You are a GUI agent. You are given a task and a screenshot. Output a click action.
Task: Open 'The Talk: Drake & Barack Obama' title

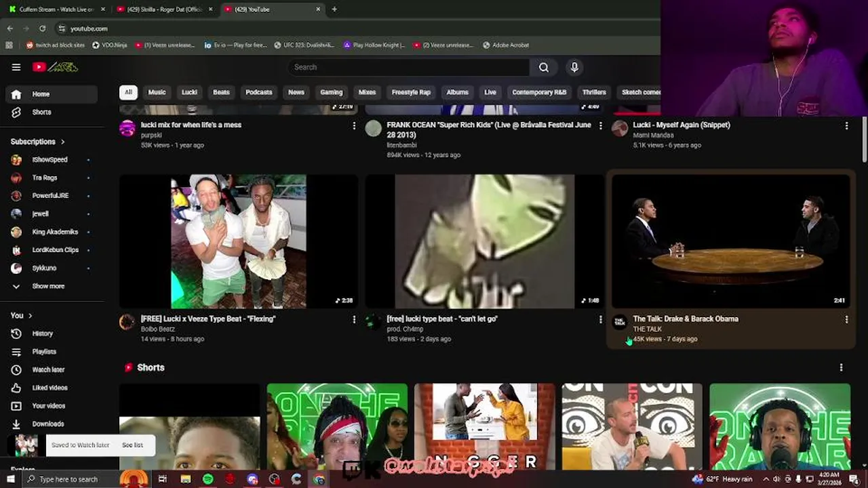(686, 319)
